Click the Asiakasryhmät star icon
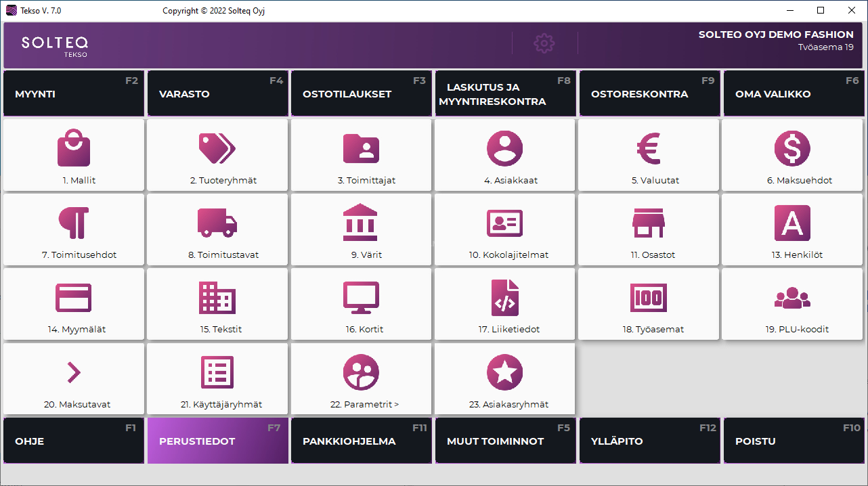868x486 pixels. (x=504, y=372)
